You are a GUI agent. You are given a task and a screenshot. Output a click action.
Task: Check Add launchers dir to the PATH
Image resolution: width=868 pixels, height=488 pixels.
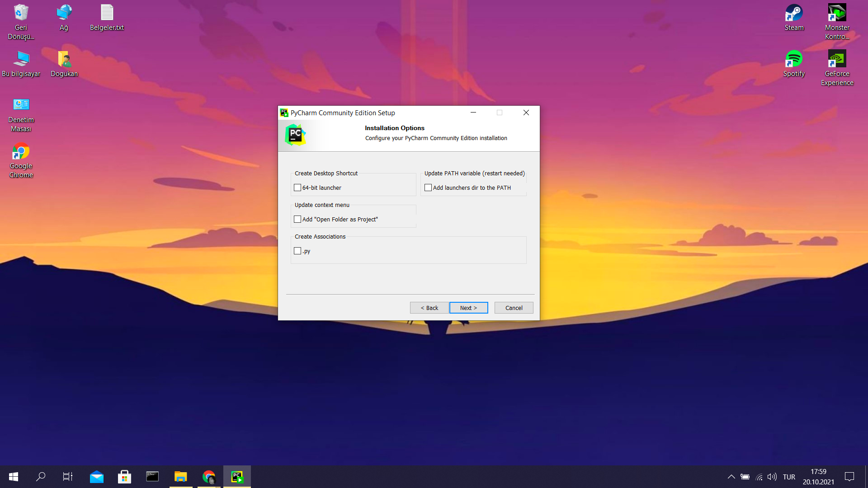pyautogui.click(x=428, y=188)
